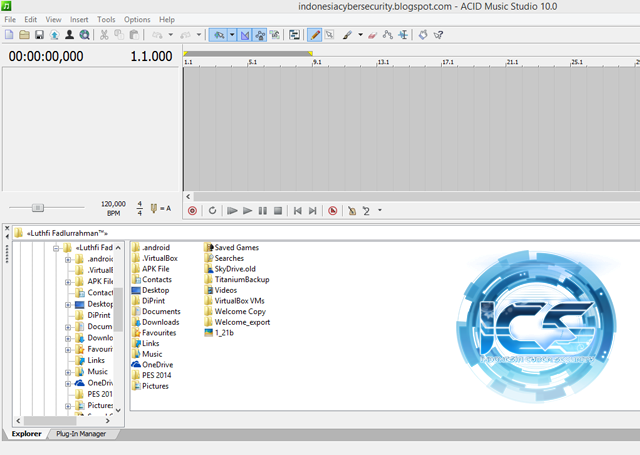This screenshot has width=640, height=455.
Task: Select the Time Selection tool
Action: 403,35
